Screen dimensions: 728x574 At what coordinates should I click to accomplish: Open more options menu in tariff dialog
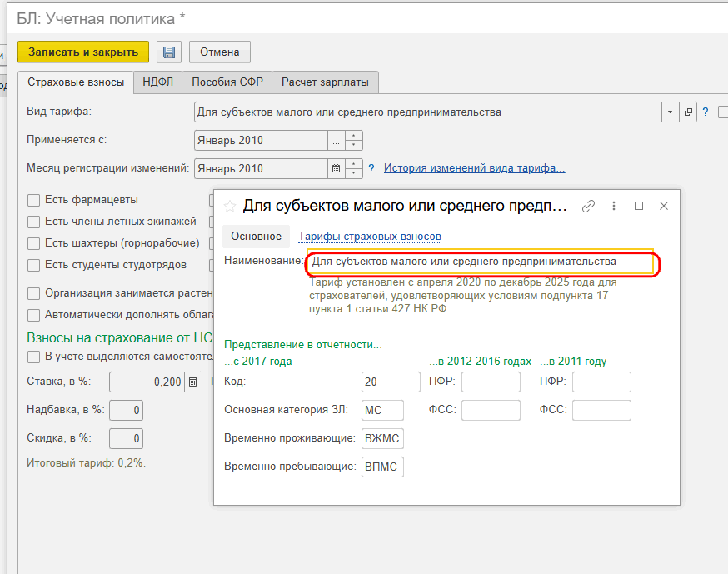(614, 206)
